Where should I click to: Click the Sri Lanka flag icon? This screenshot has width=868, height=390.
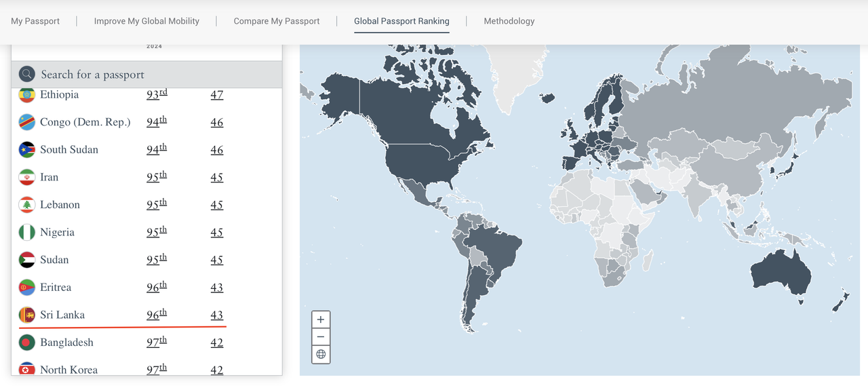27,315
